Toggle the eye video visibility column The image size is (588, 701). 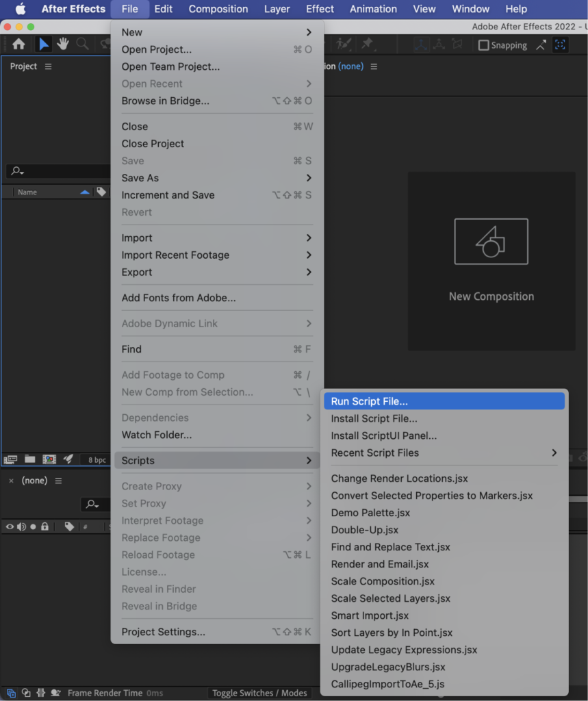[x=10, y=526]
